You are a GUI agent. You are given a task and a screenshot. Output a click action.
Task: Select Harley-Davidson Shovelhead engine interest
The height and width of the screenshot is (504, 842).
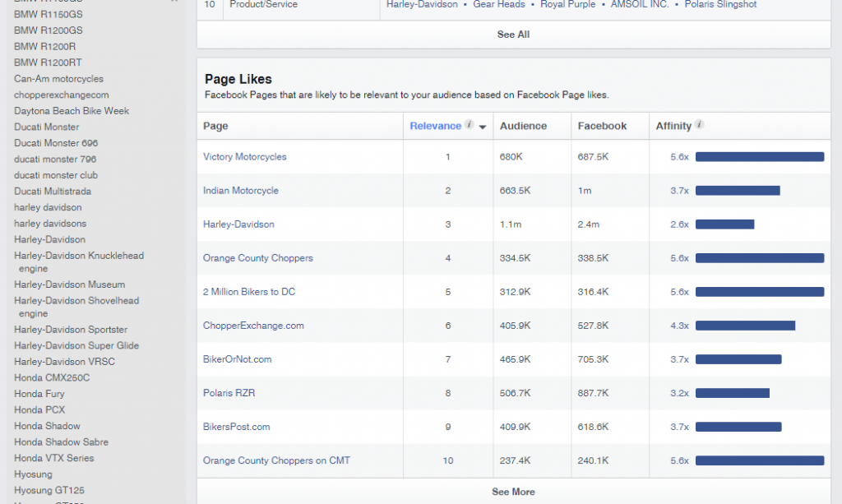coord(76,307)
